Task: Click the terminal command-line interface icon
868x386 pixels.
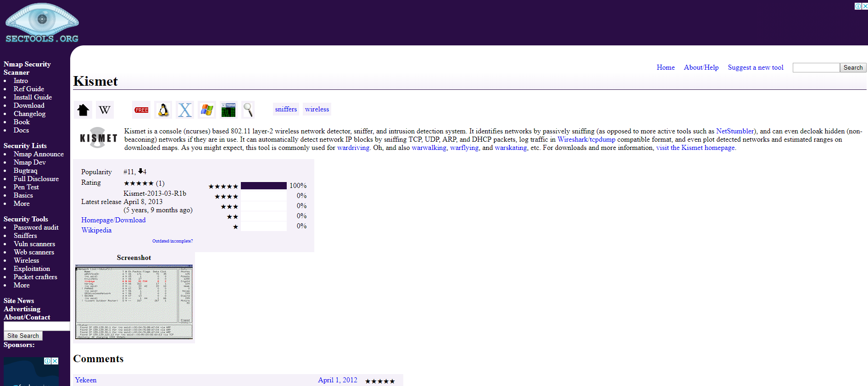Action: click(228, 110)
